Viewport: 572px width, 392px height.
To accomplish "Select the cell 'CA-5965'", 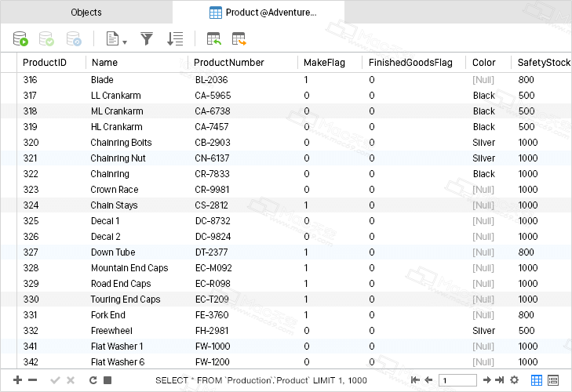I will [213, 95].
